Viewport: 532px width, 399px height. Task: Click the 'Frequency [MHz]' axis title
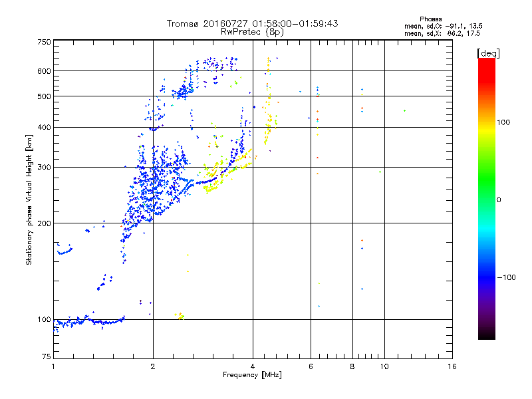[252, 375]
